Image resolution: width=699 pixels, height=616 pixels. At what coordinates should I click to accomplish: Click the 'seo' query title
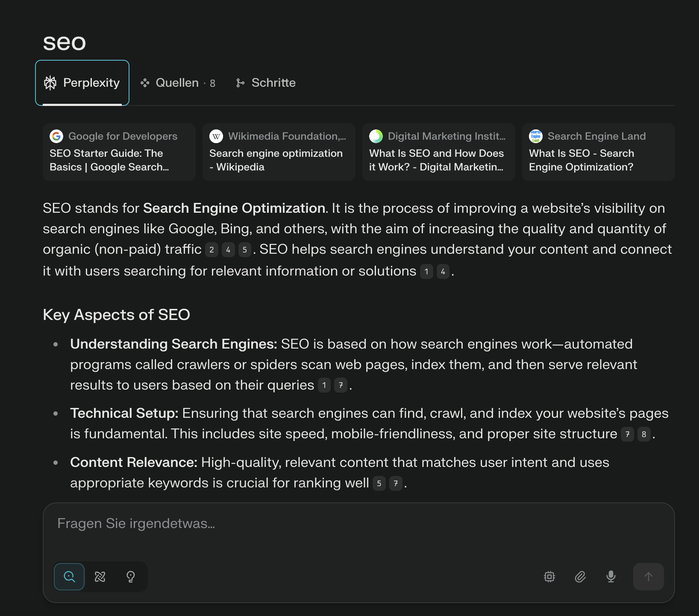coord(65,42)
